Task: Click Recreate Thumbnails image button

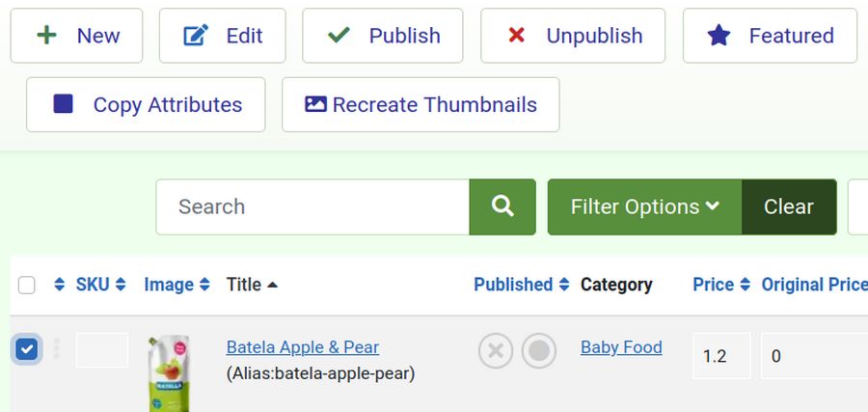Action: point(420,104)
